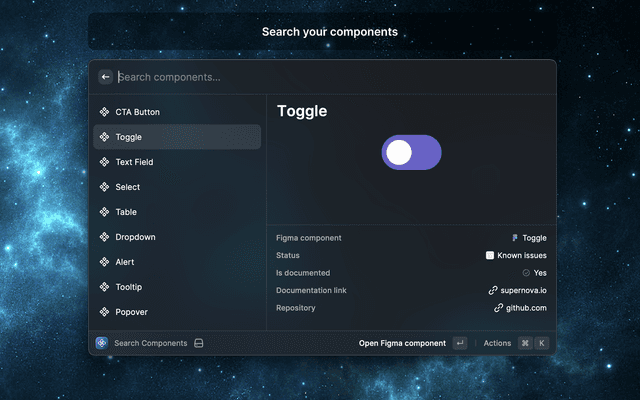This screenshot has width=640, height=400.
Task: Click the back arrow button
Action: coord(106,77)
